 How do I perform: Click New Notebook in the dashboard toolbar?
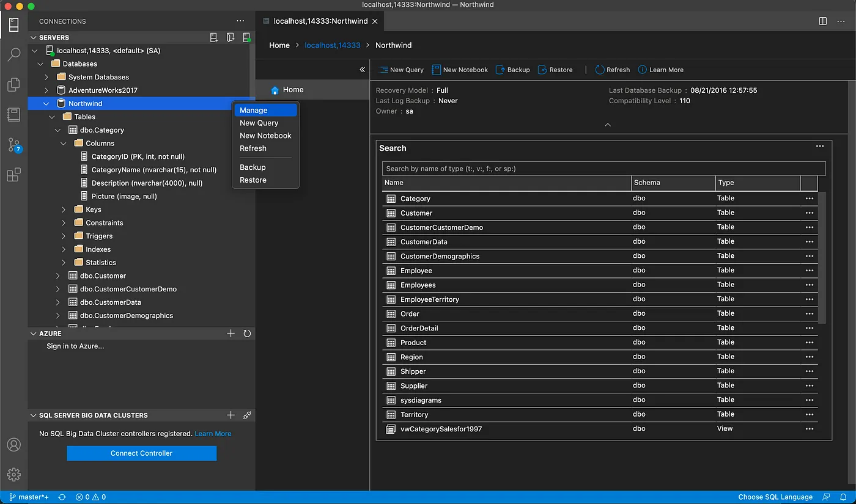point(460,70)
